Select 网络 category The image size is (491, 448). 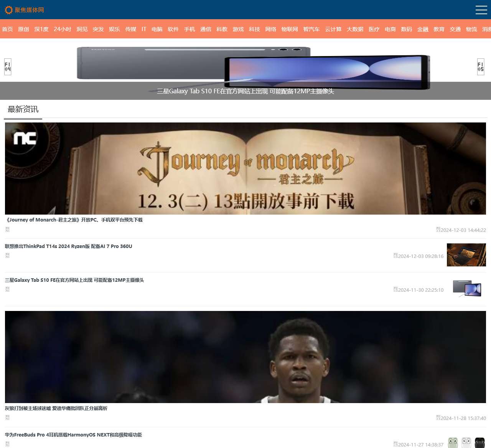[271, 29]
